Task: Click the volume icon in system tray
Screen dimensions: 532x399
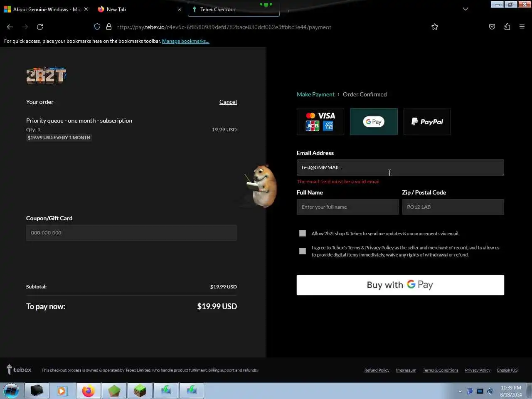Action: pyautogui.click(x=490, y=391)
